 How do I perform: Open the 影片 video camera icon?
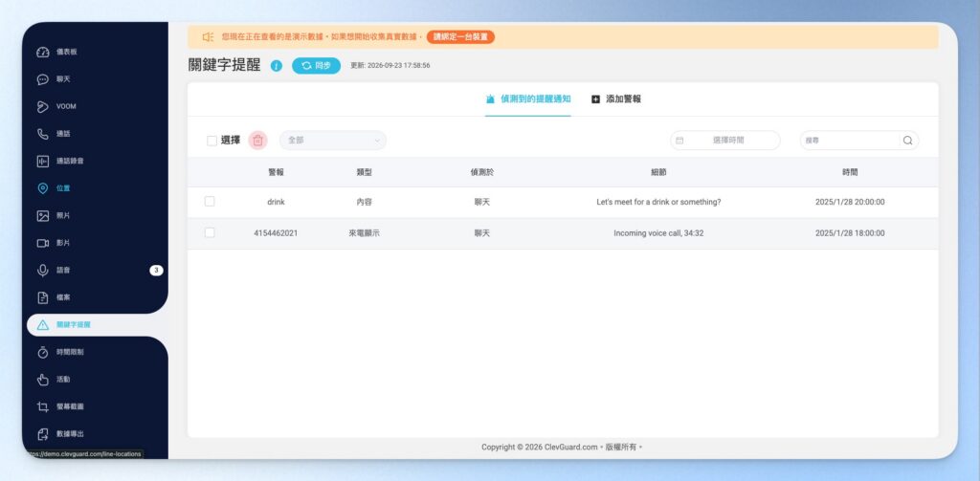(x=42, y=243)
